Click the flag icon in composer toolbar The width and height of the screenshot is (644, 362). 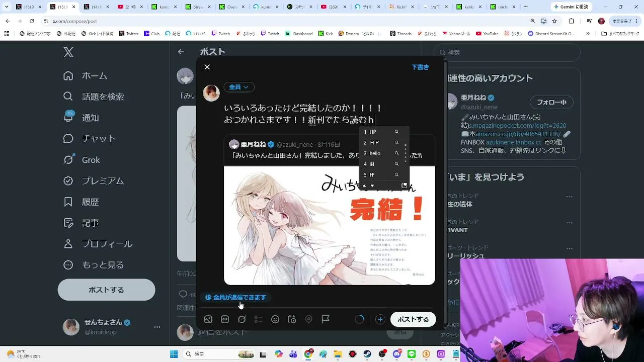(x=326, y=319)
